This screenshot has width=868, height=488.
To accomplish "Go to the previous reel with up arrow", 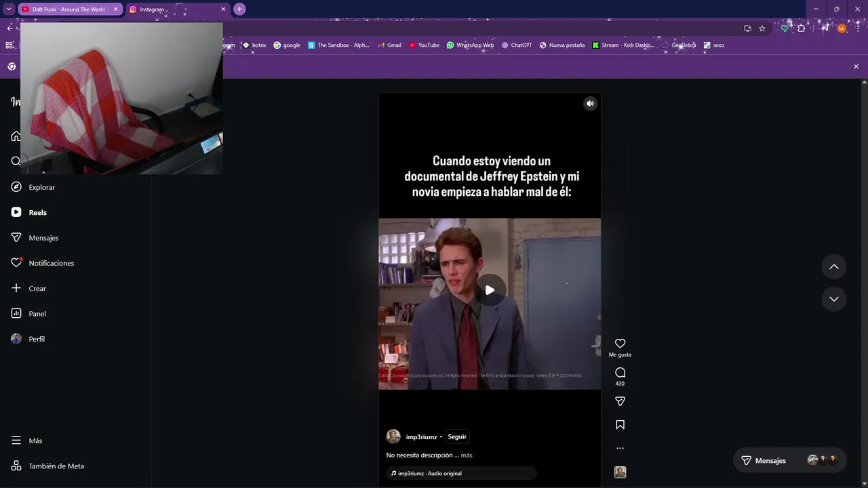I will click(x=834, y=267).
